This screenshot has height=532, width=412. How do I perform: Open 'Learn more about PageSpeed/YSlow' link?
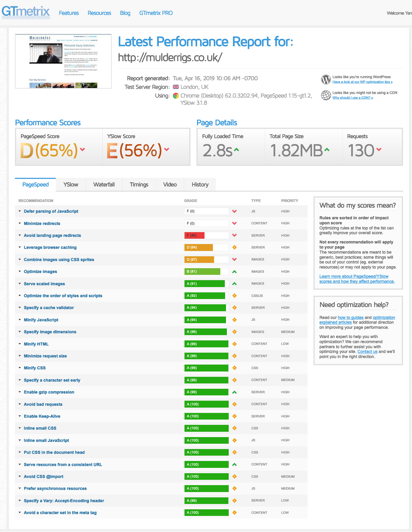(357, 279)
